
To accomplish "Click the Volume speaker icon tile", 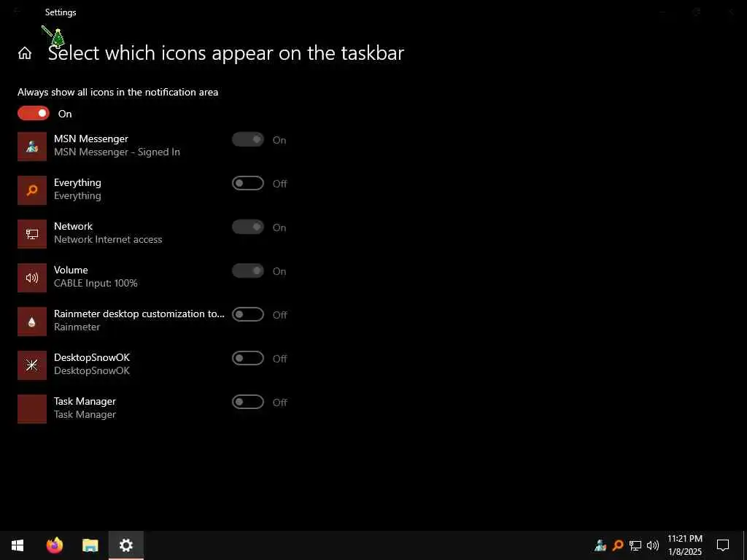I will [x=32, y=278].
